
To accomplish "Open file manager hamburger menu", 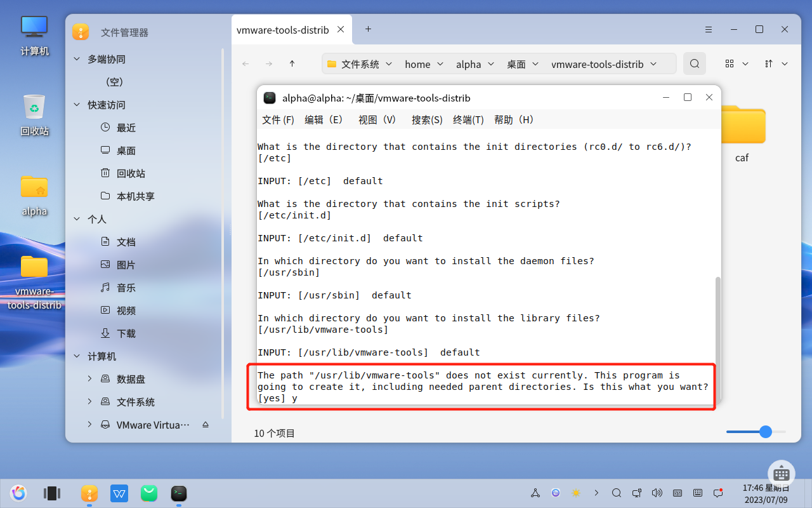I will [710, 29].
